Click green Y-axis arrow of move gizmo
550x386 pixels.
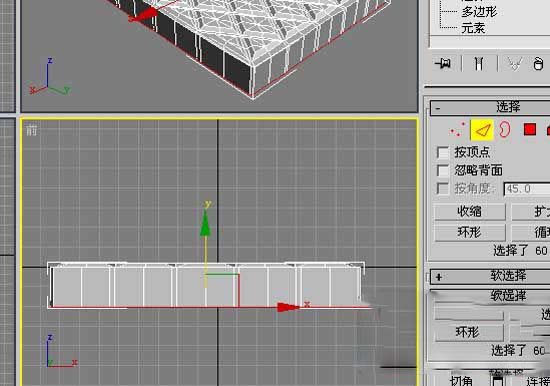[x=205, y=223]
